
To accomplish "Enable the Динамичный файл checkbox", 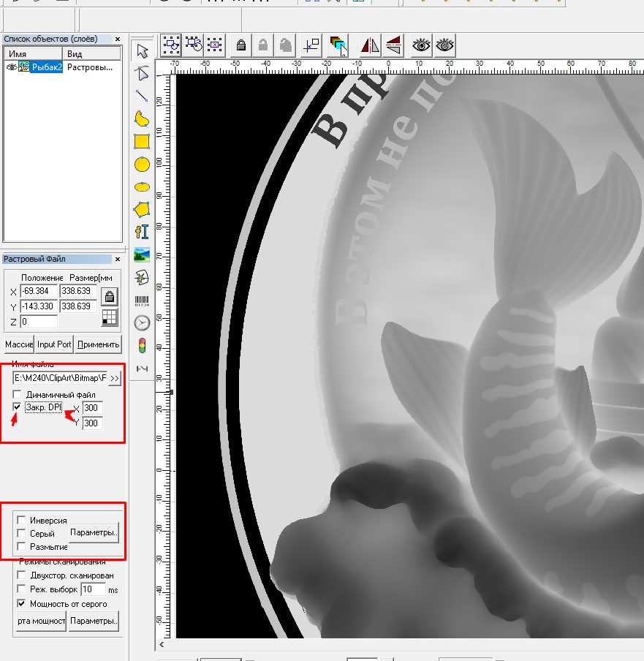I will point(18,395).
